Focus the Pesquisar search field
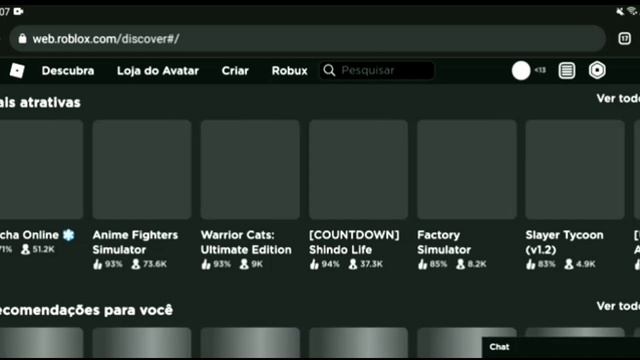 point(377,70)
